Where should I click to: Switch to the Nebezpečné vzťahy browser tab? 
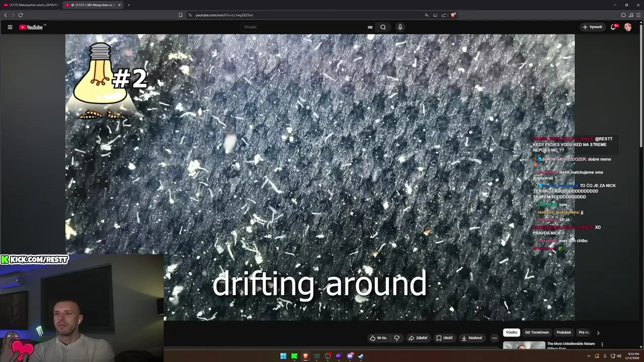[31, 5]
